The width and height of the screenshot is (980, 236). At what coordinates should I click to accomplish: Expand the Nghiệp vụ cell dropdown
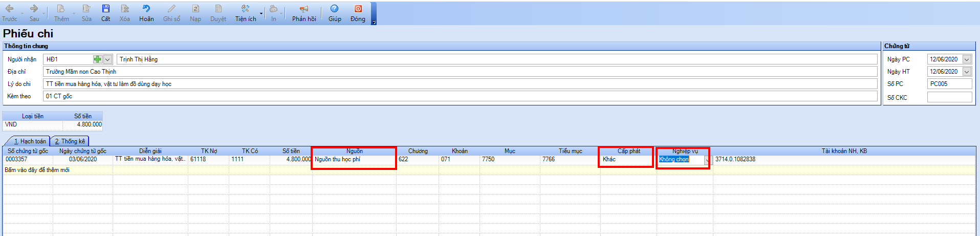click(x=707, y=160)
